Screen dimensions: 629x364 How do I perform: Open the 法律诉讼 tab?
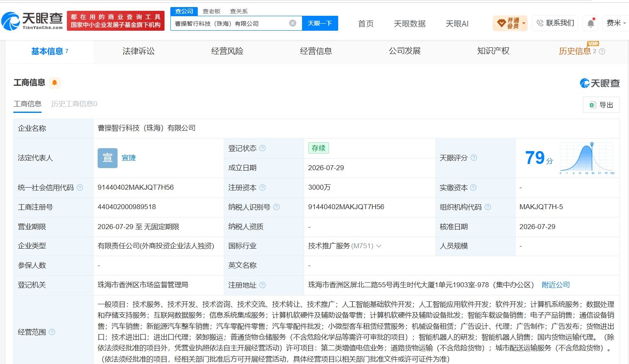[138, 51]
